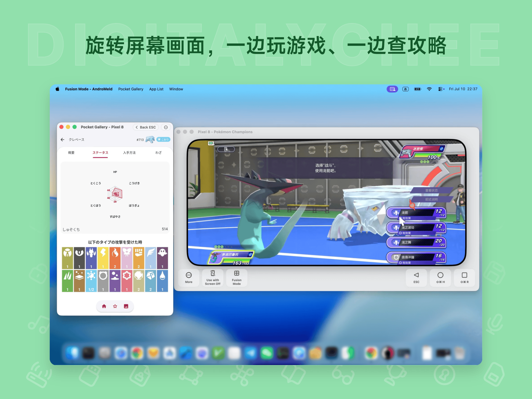Click the 查看状态 button
532x399 pixels.
tap(431, 190)
